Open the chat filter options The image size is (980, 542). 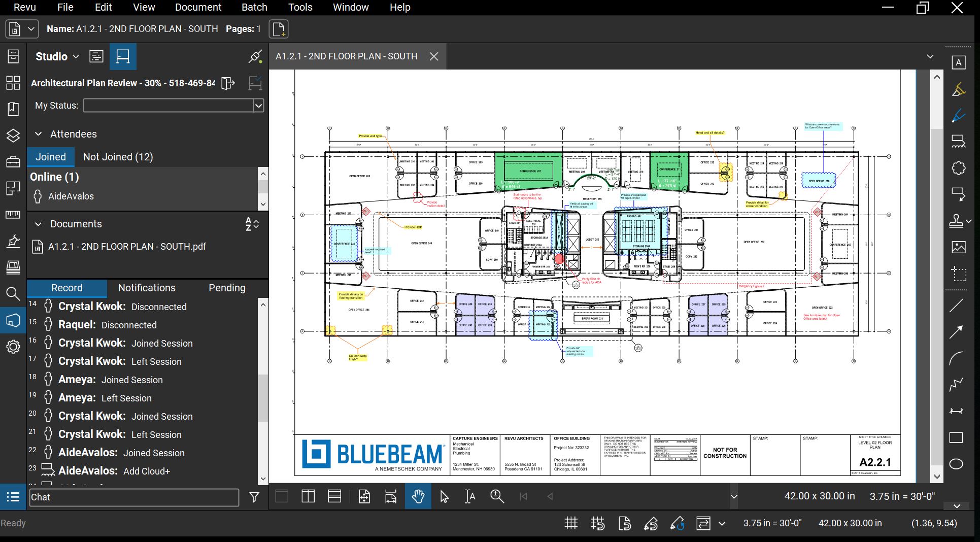[x=254, y=497]
